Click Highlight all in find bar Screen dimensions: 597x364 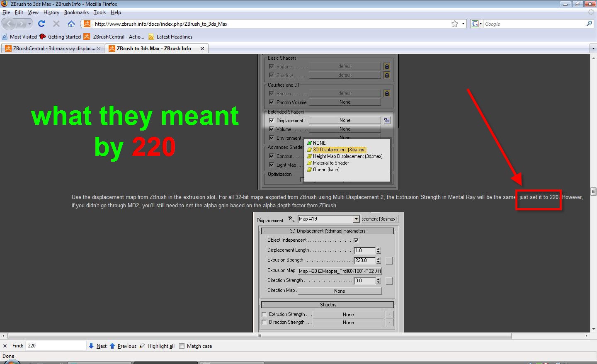coord(157,346)
